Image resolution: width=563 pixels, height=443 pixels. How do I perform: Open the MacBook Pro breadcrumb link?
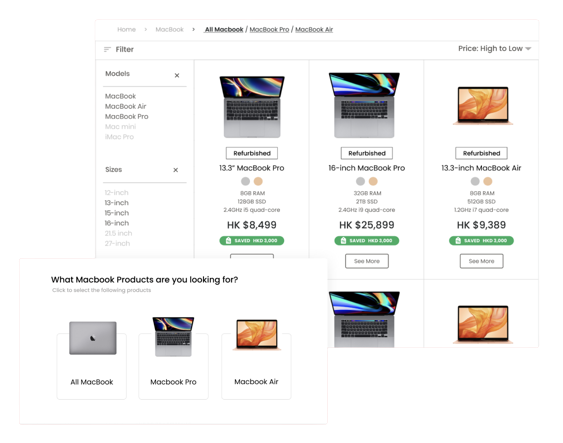269,29
